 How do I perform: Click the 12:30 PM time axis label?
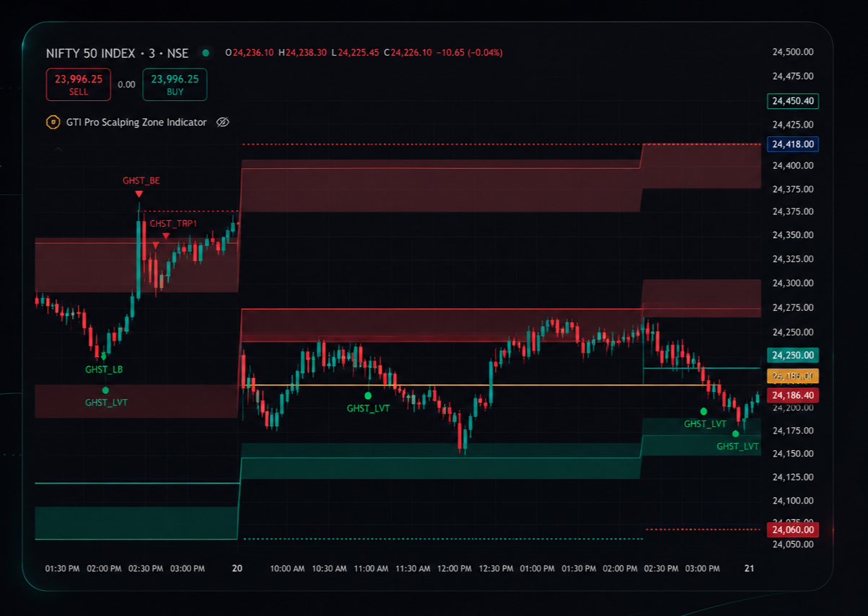pyautogui.click(x=495, y=568)
